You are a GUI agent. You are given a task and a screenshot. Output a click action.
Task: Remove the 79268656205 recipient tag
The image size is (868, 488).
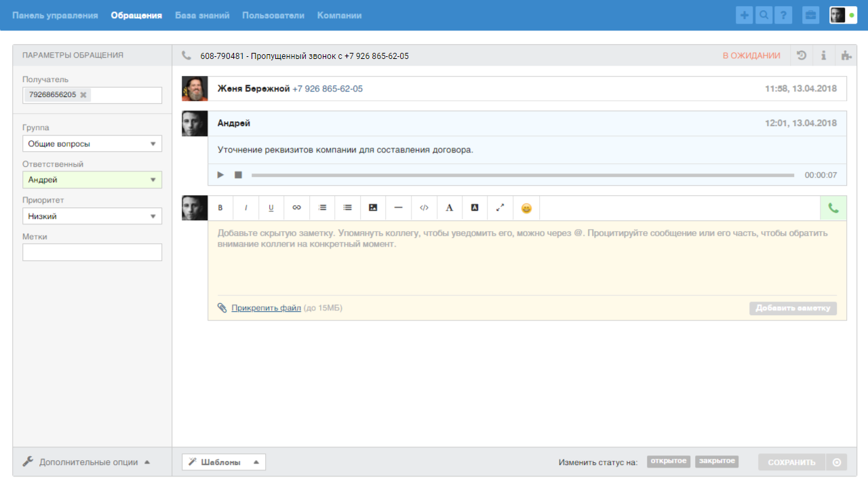pyautogui.click(x=83, y=95)
